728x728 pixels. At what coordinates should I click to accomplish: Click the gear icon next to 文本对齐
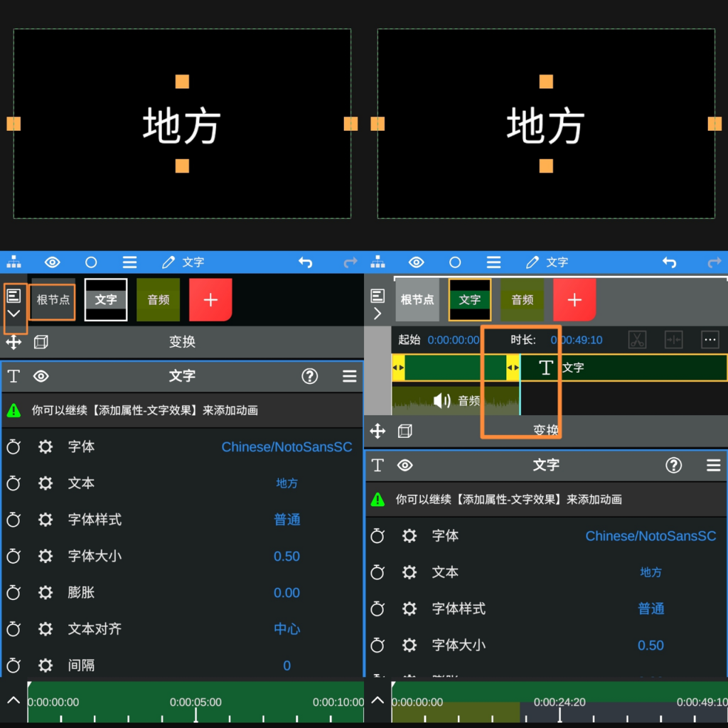click(x=45, y=629)
